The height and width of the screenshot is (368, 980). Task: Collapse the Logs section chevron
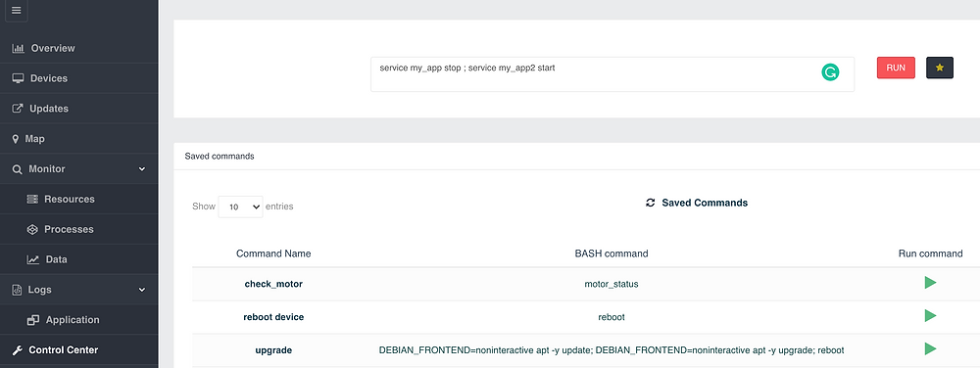tap(142, 290)
